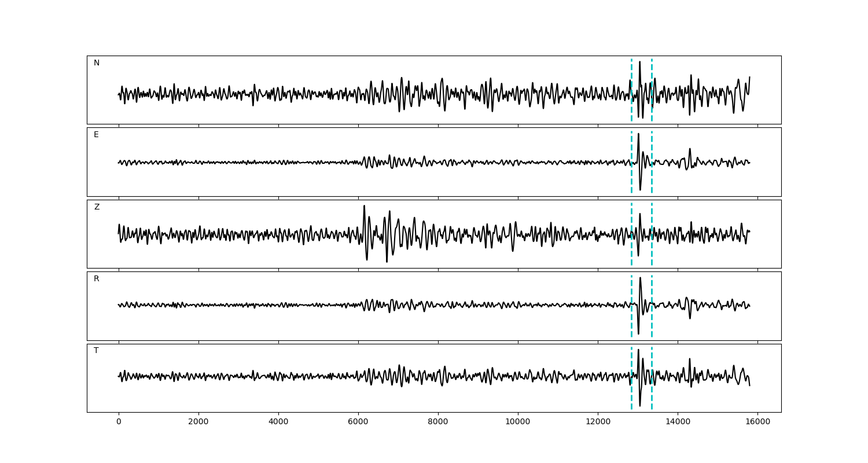868x463 pixels.
Task: Click the 0 tick label on x-axis
Action: [x=119, y=422]
